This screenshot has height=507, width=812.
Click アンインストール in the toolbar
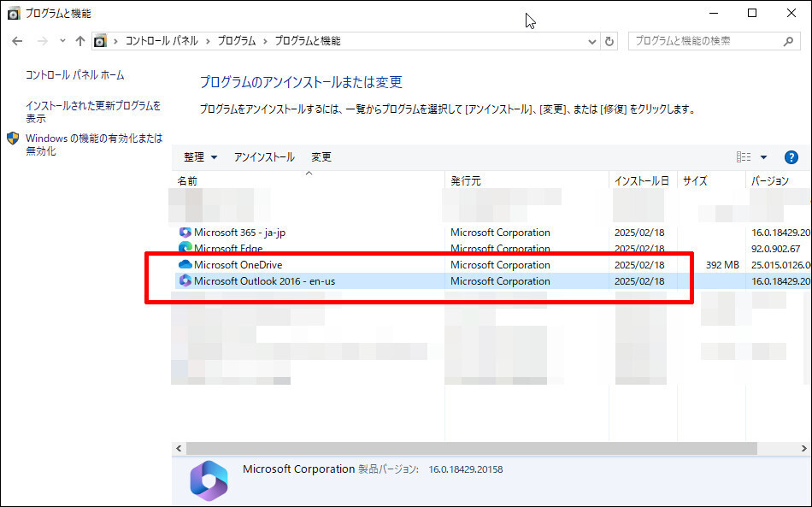[x=264, y=157]
